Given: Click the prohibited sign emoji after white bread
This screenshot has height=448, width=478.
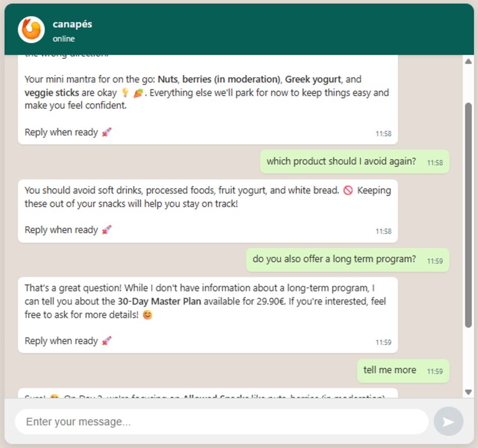Looking at the screenshot, I should tap(348, 190).
